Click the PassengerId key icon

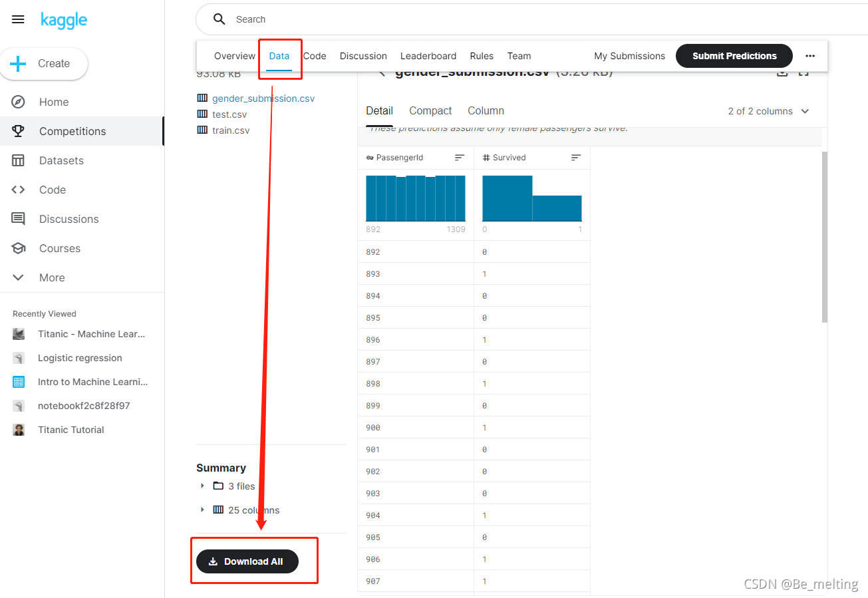370,158
